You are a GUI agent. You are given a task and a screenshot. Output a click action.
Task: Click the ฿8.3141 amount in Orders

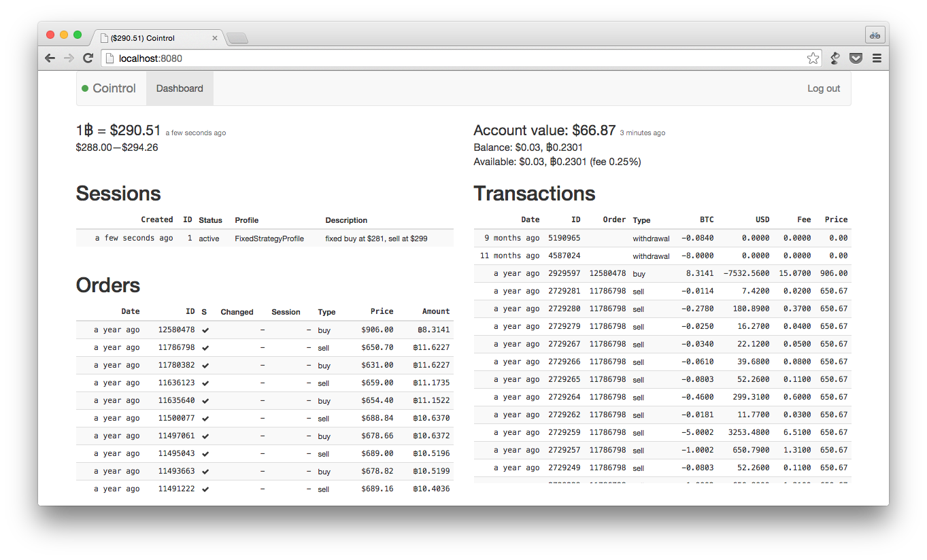[x=434, y=330]
